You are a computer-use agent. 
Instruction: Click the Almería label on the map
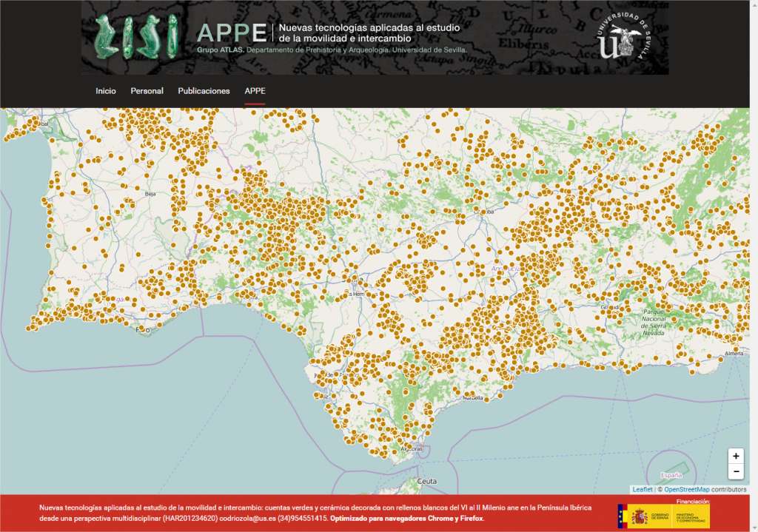point(734,354)
